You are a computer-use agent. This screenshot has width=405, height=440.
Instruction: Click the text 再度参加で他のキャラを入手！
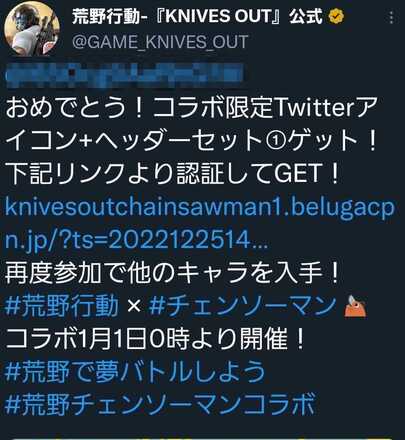coord(172,273)
